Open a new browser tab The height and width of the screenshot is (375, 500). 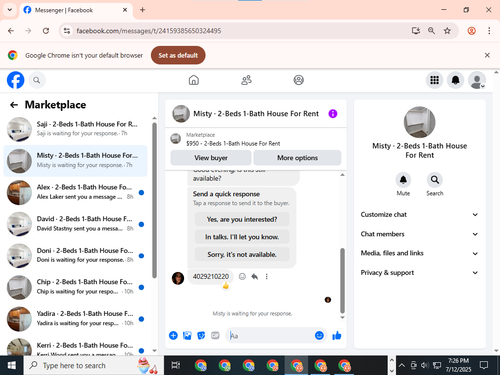click(x=142, y=10)
